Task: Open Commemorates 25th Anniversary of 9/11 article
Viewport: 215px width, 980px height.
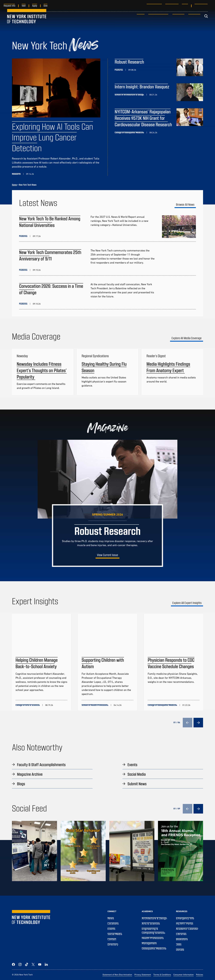Action: (x=50, y=256)
